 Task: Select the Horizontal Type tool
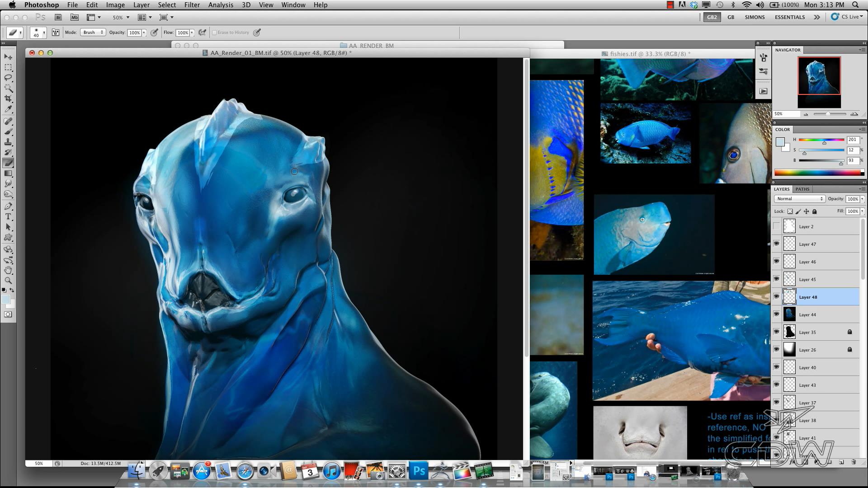click(8, 216)
